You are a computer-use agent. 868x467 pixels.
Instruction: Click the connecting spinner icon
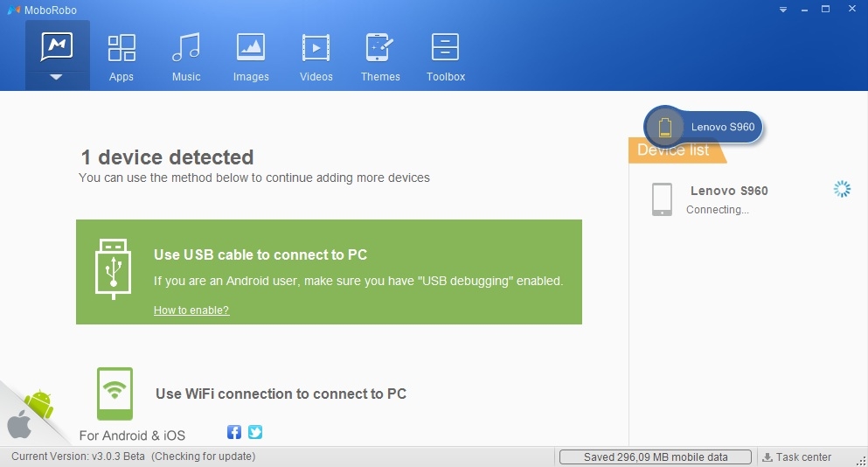pyautogui.click(x=842, y=189)
